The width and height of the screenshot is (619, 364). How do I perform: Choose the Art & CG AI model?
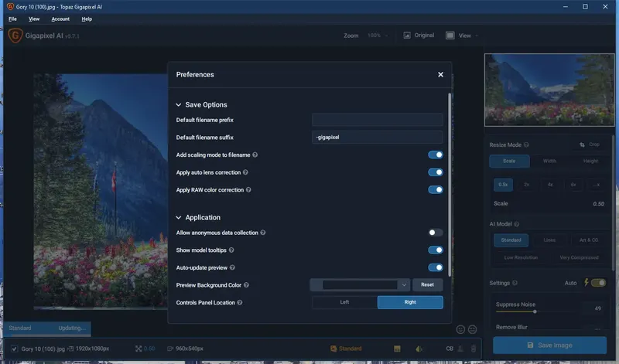(589, 240)
